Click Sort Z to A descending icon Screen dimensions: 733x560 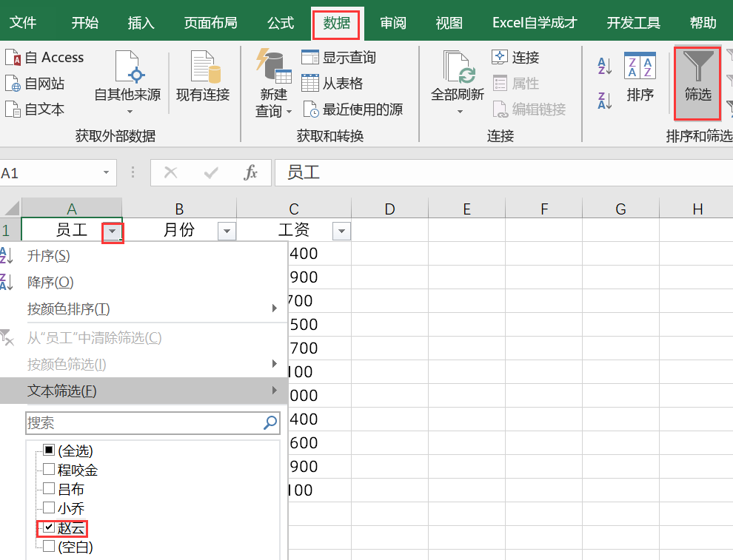coord(604,101)
